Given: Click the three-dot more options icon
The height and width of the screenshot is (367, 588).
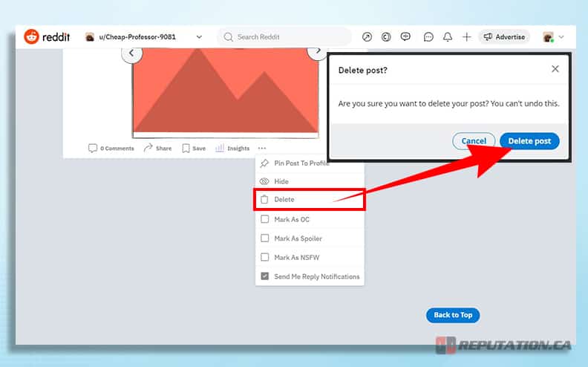Looking at the screenshot, I should tap(263, 148).
